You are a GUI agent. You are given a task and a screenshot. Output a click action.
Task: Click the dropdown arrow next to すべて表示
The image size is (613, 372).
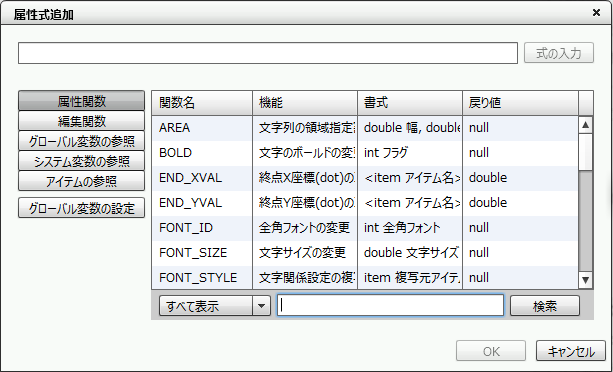point(262,306)
